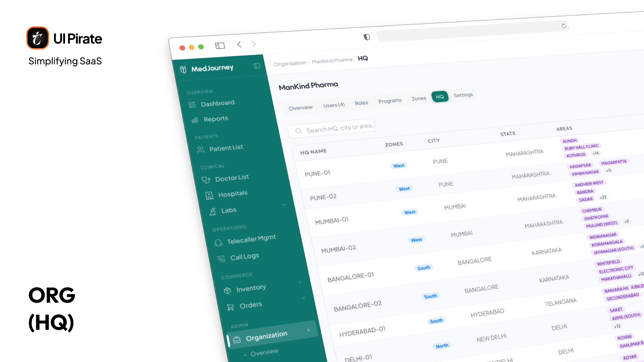
Task: Go forward with browser forward arrow
Action: [x=254, y=44]
